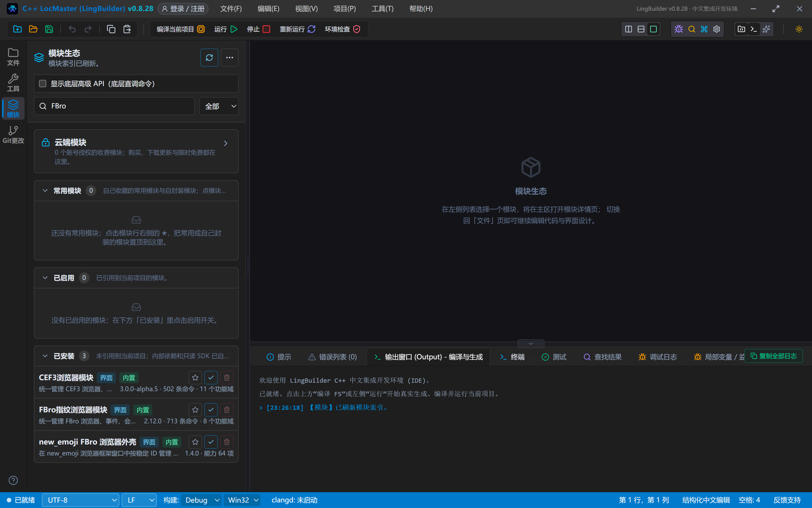Switch to the 终端 tab

(512, 357)
